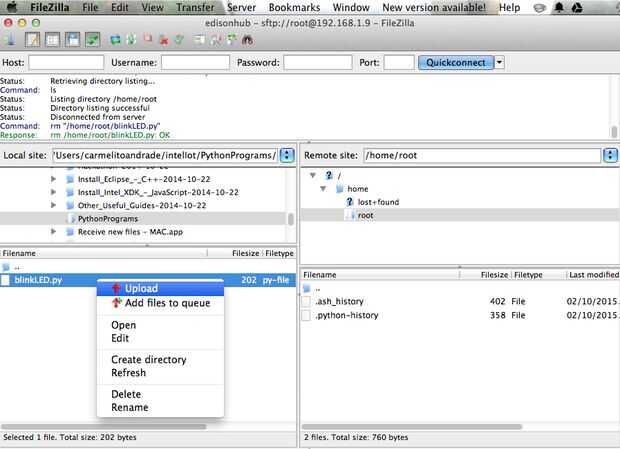
Task: Choose Delete in context menu
Action: pyautogui.click(x=161, y=394)
